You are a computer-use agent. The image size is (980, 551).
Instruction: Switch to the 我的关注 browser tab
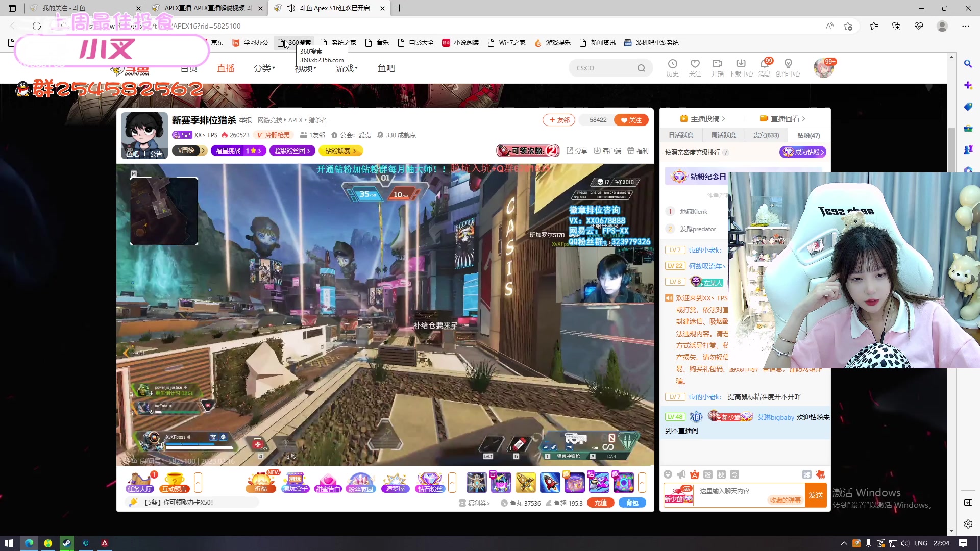pyautogui.click(x=86, y=8)
